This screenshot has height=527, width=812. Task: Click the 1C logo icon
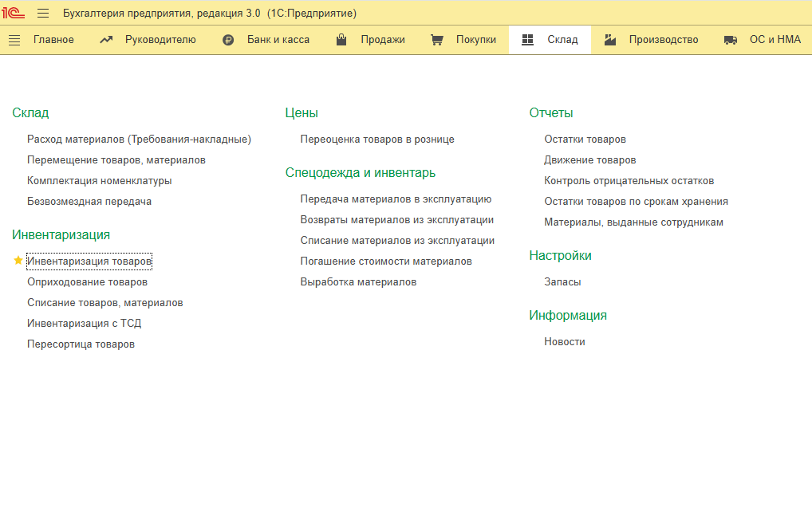pyautogui.click(x=14, y=13)
